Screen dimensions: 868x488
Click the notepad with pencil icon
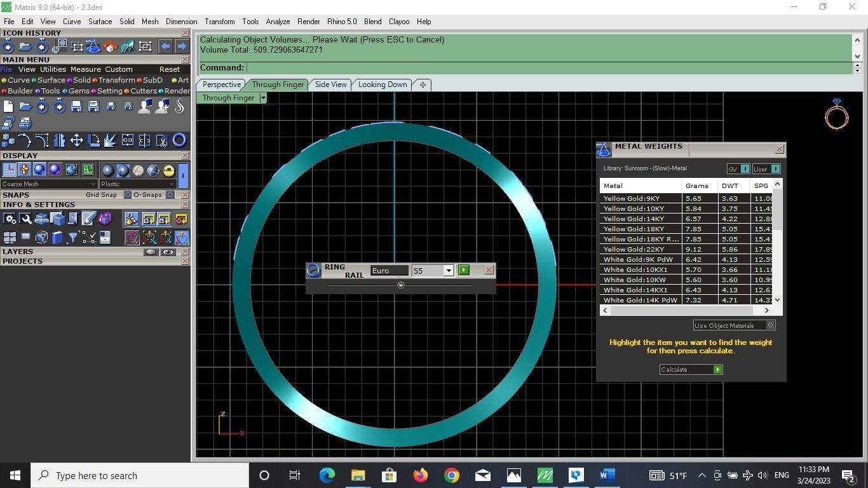(x=89, y=219)
